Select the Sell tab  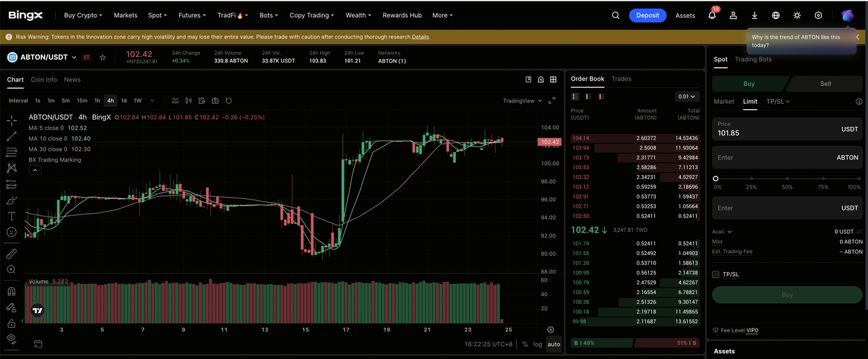point(825,83)
